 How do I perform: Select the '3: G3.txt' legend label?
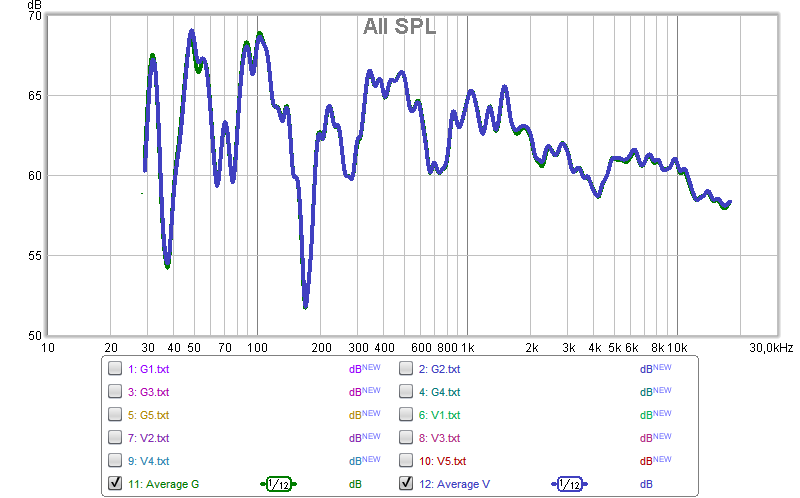point(148,392)
